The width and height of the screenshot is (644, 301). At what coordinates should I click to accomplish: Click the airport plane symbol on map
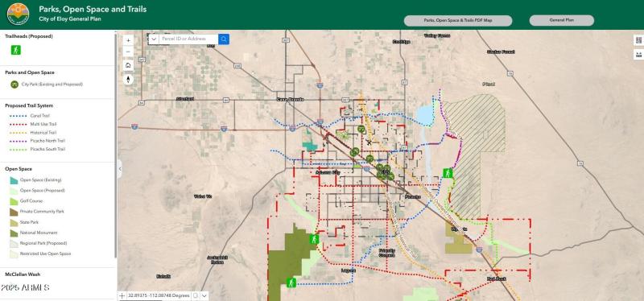(369, 142)
